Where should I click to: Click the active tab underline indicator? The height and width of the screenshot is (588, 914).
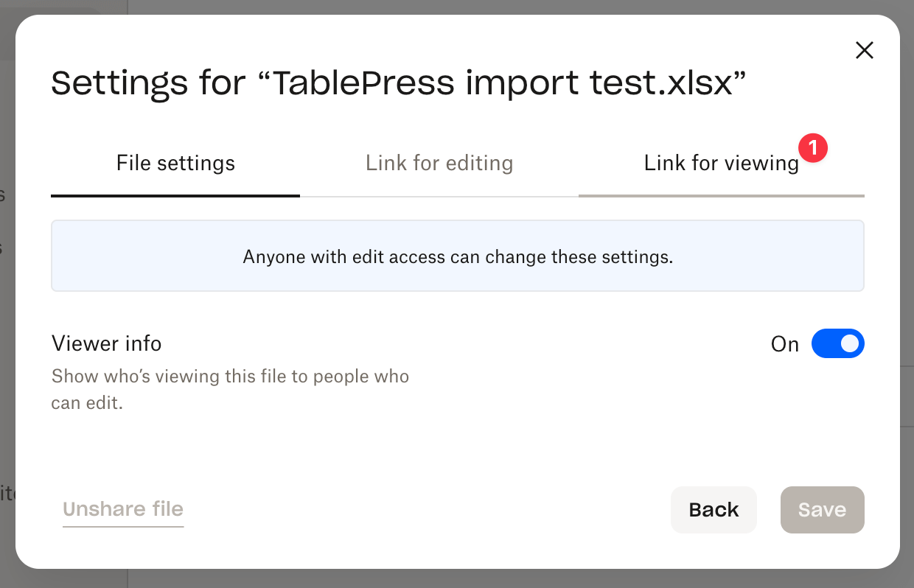point(175,196)
